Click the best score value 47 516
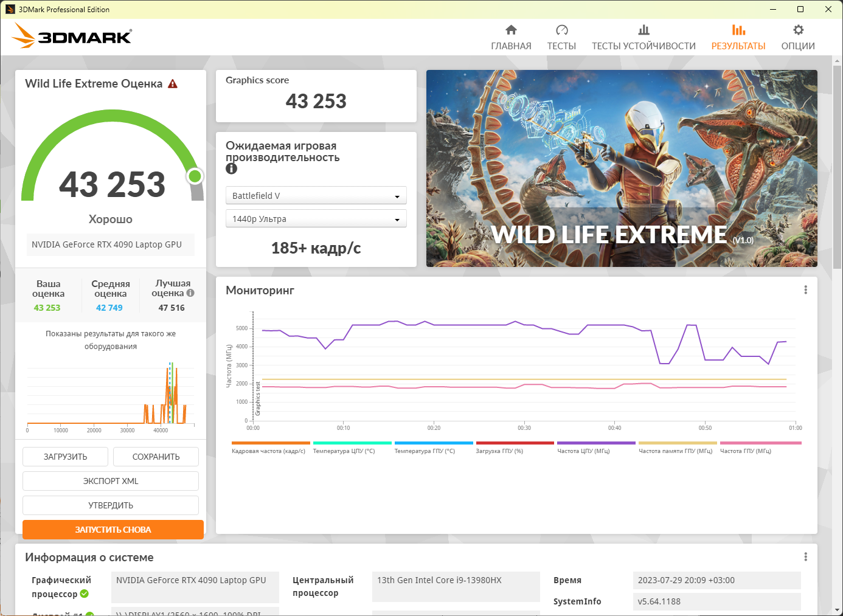Image resolution: width=843 pixels, height=616 pixels. [x=172, y=308]
